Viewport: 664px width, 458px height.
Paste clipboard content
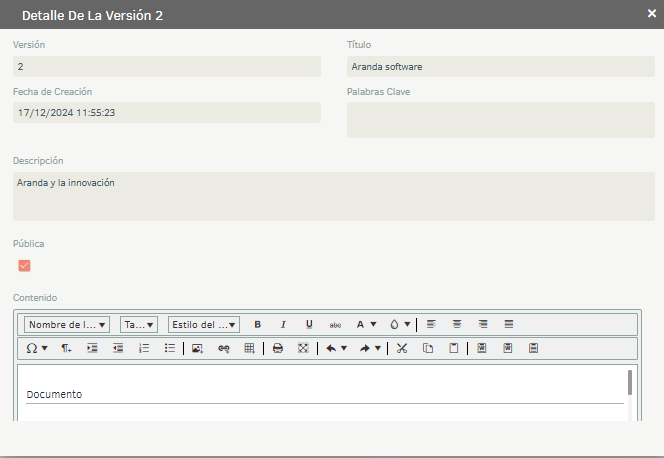[x=454, y=348]
